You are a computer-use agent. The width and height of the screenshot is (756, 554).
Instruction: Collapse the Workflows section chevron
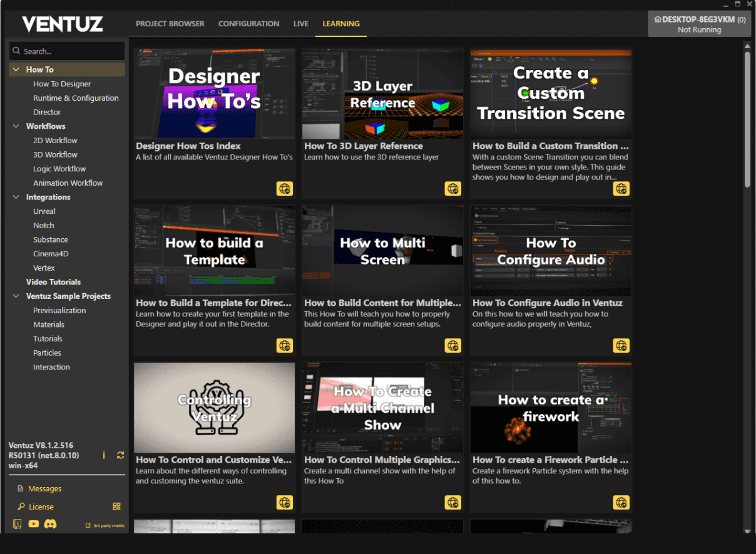tap(16, 126)
